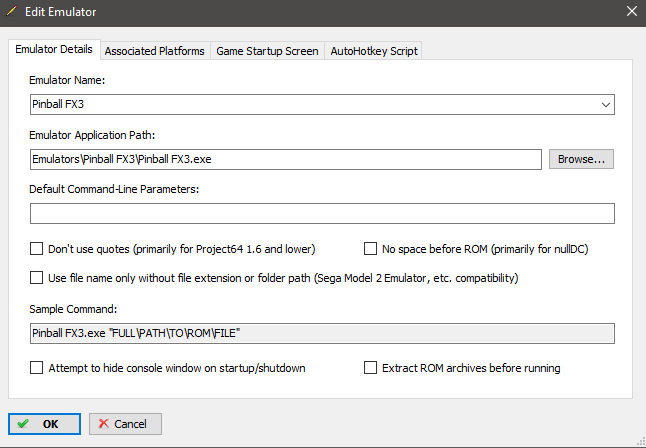
Task: Switch to the AutoHotkey Script tab
Action: tap(374, 51)
